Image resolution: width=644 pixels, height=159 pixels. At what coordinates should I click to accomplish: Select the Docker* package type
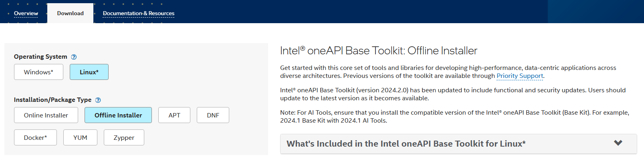point(35,137)
